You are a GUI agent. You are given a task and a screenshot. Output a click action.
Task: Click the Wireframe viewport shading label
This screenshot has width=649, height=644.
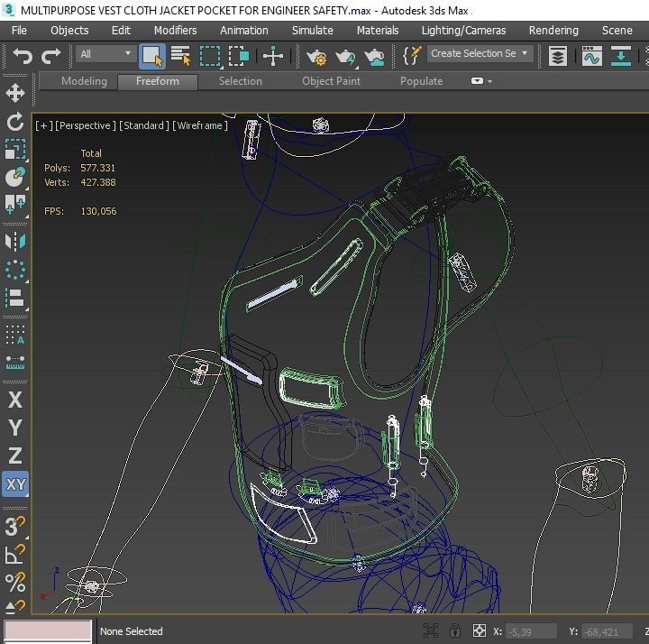coord(200,125)
